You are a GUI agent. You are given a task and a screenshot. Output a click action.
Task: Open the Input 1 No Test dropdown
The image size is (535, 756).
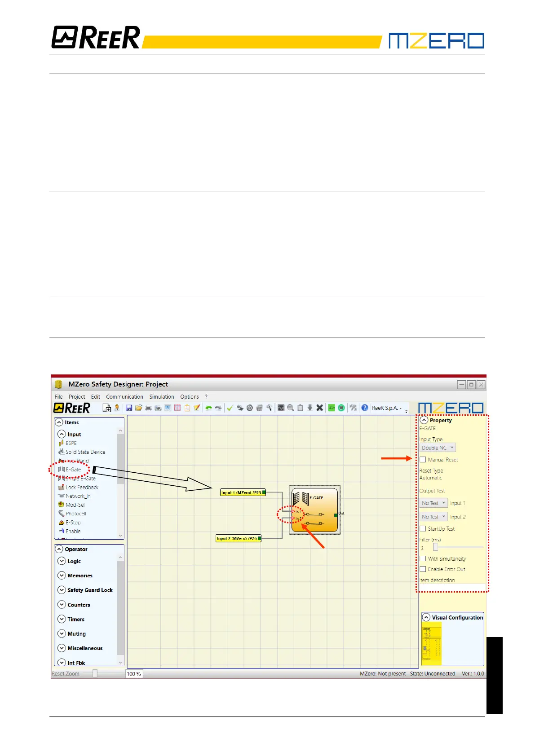(x=434, y=503)
